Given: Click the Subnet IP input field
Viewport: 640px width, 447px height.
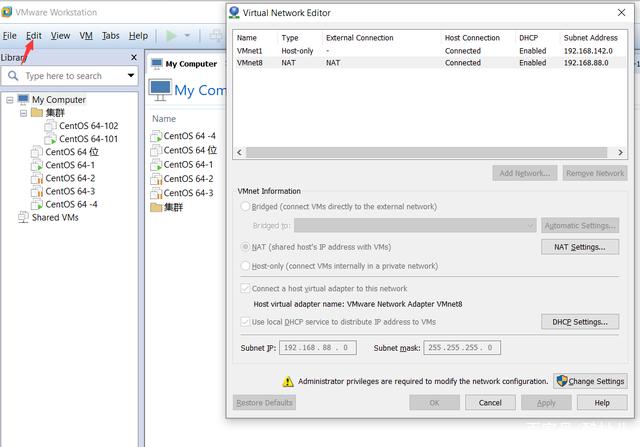Looking at the screenshot, I should click(318, 348).
